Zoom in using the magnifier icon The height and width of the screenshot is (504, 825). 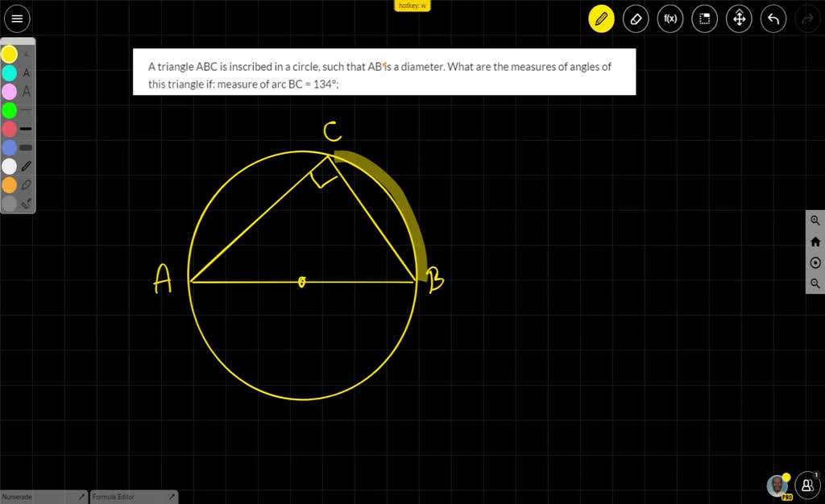pos(815,220)
